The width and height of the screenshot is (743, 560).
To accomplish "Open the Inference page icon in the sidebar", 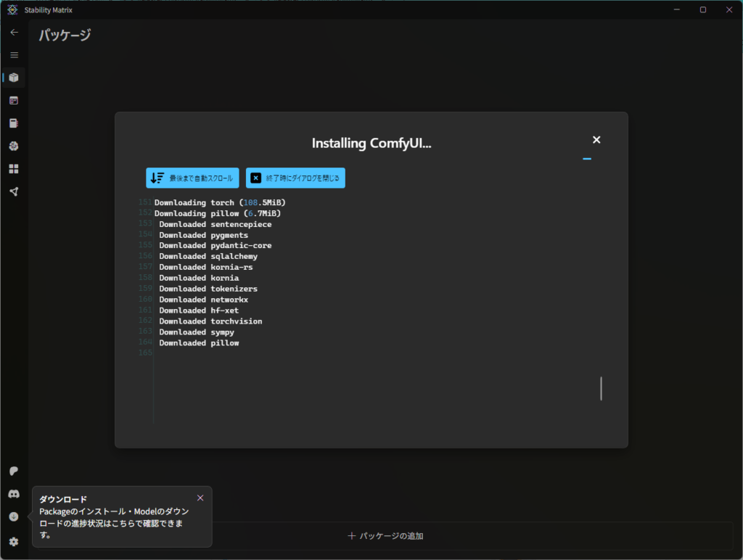I will [14, 100].
